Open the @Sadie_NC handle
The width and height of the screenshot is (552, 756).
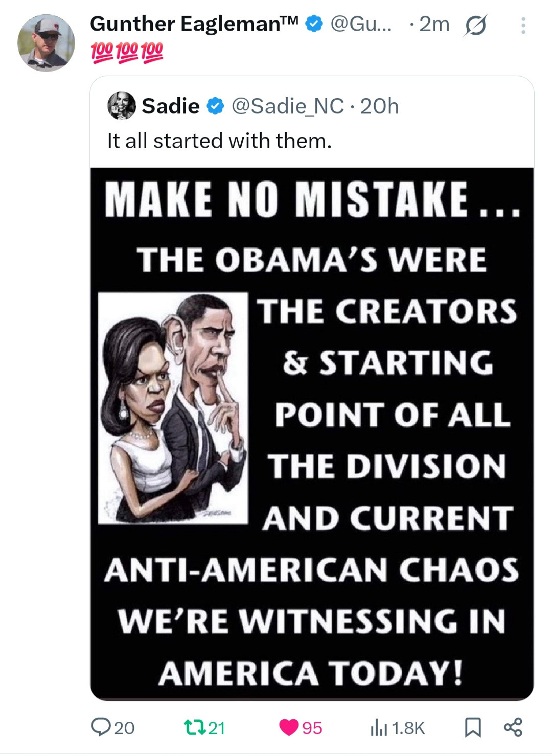point(288,106)
